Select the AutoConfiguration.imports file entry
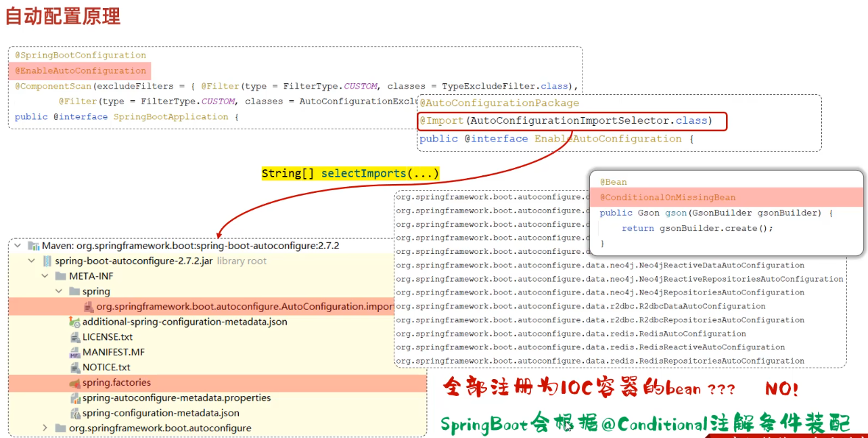 [244, 307]
